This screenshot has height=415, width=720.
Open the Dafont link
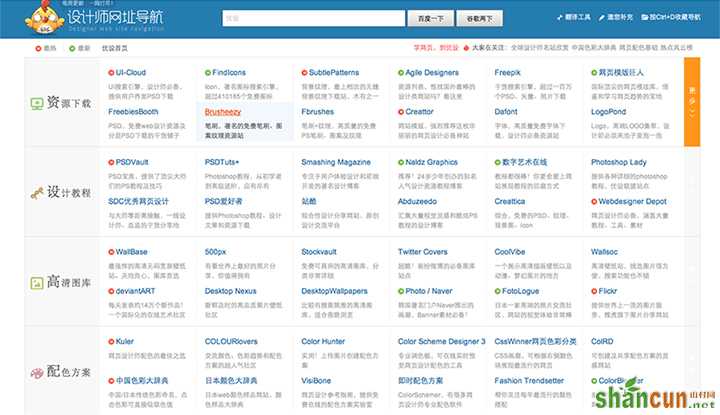pyautogui.click(x=506, y=112)
